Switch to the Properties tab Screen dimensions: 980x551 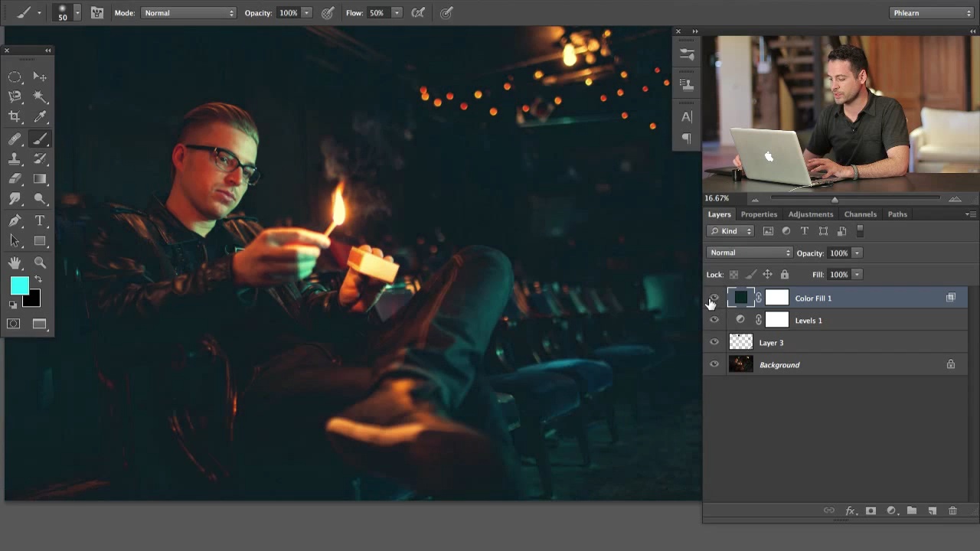tap(759, 214)
